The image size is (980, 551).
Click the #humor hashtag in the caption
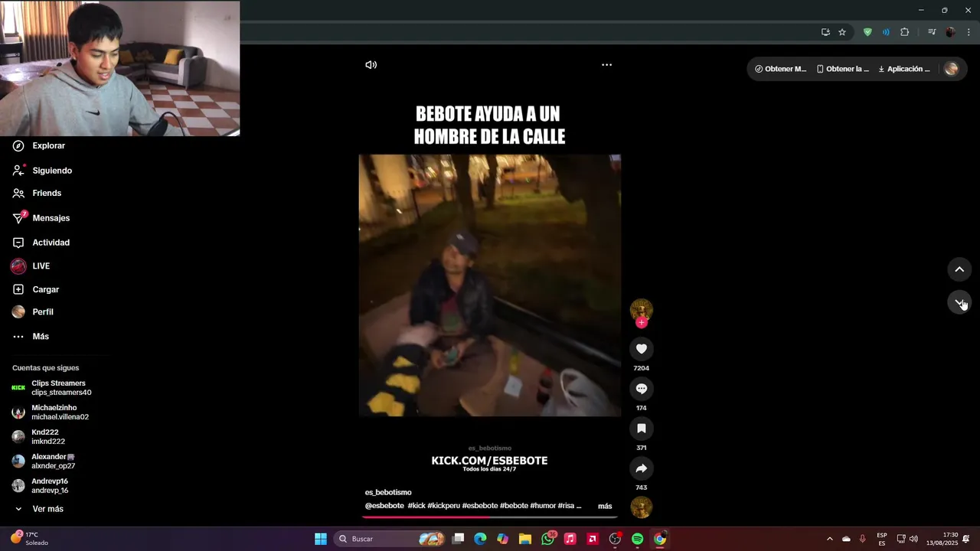(542, 506)
